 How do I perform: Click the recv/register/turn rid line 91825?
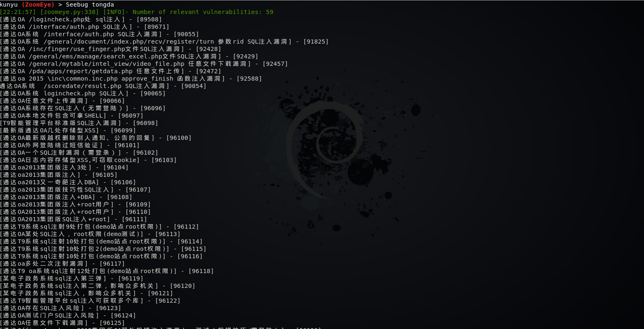point(165,42)
